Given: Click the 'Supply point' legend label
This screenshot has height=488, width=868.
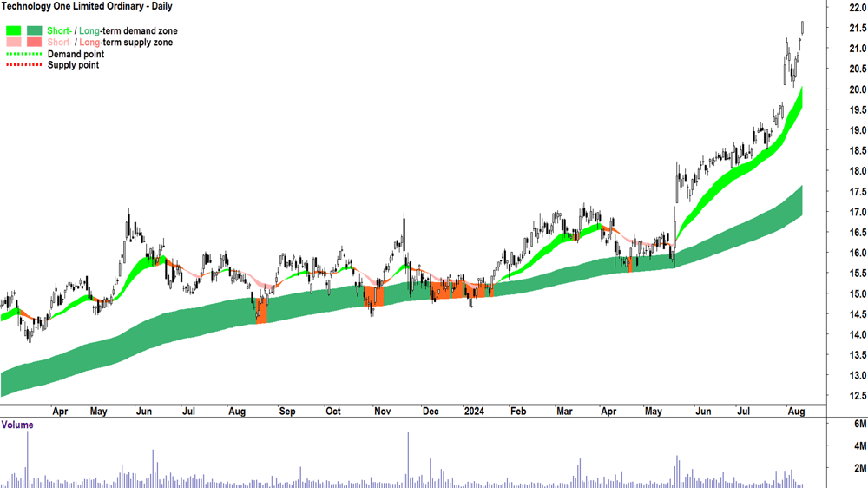Looking at the screenshot, I should coord(73,65).
